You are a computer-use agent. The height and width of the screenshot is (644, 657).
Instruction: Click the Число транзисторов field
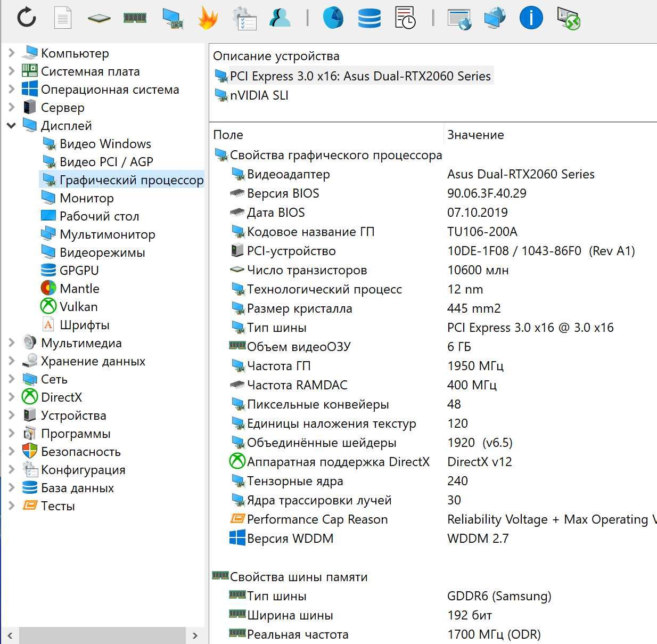click(307, 270)
